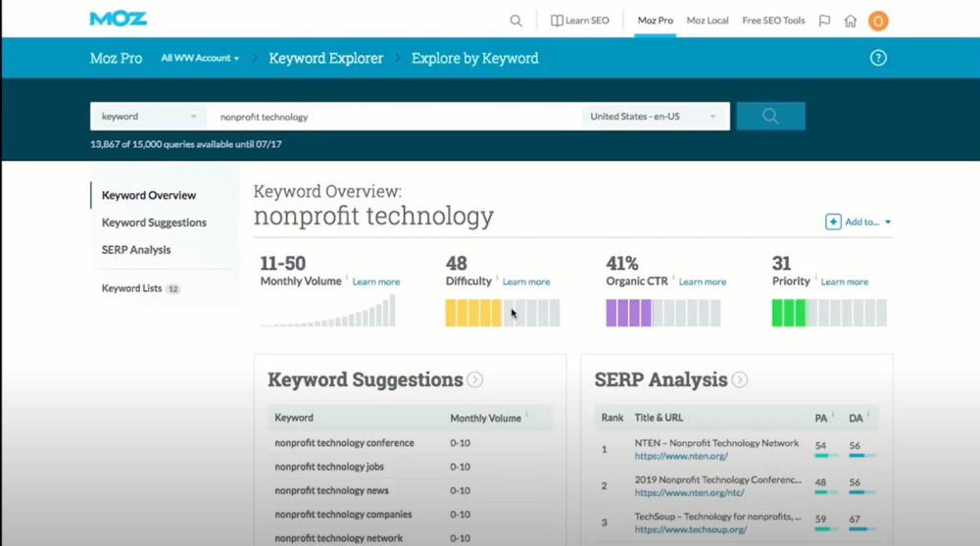The image size is (980, 546).
Task: Open Keyword Lists in sidebar
Action: coord(132,288)
